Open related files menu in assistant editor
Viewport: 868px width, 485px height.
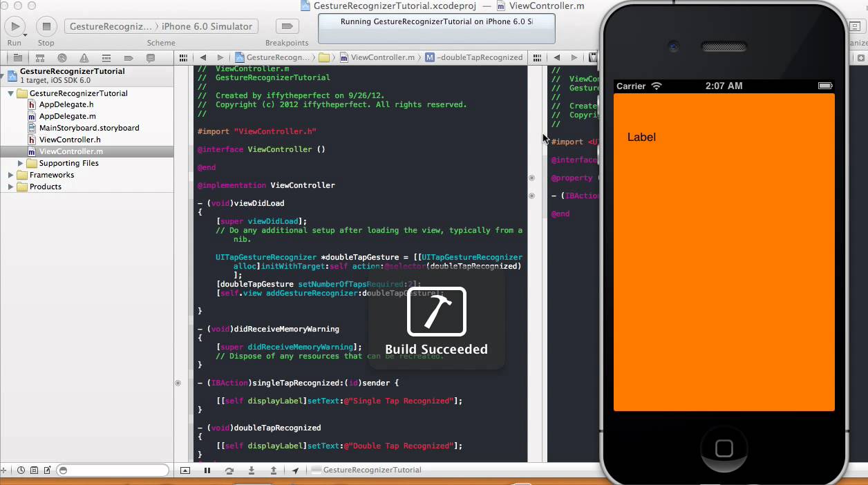coord(536,57)
